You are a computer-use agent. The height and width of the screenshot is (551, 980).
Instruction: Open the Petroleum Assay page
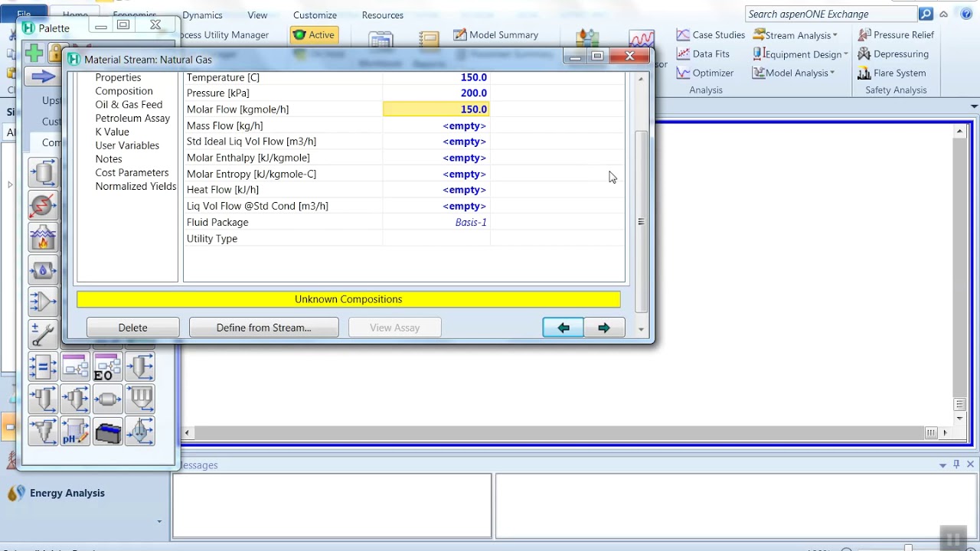click(132, 118)
